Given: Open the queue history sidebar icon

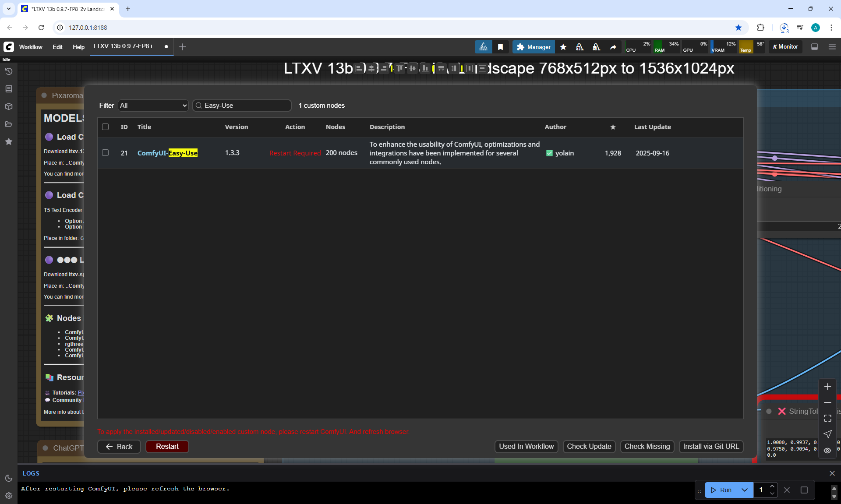Looking at the screenshot, I should pos(8,71).
